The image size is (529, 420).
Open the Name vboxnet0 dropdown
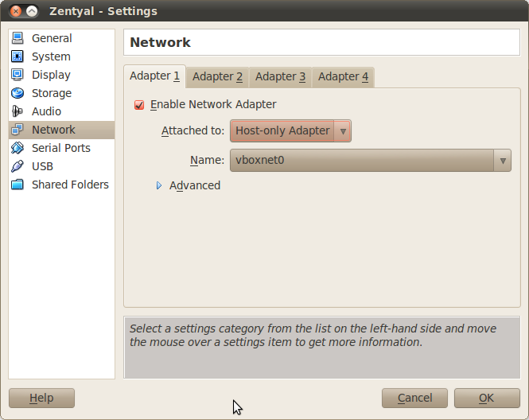coord(370,160)
